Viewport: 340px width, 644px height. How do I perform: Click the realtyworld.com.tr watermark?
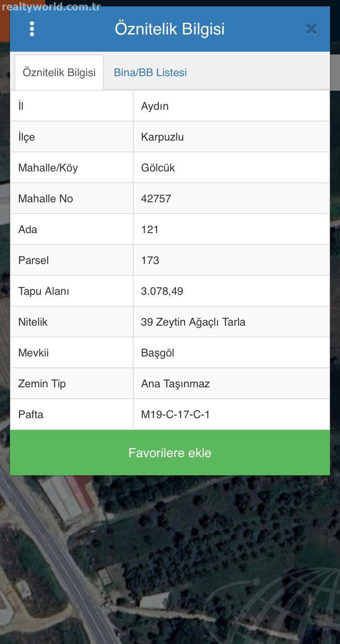(x=51, y=7)
